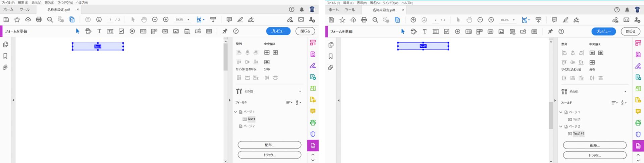Viewport: 644px width, 163px height.
Task: Add a dropdown field tool, right window
Action: 479,31
